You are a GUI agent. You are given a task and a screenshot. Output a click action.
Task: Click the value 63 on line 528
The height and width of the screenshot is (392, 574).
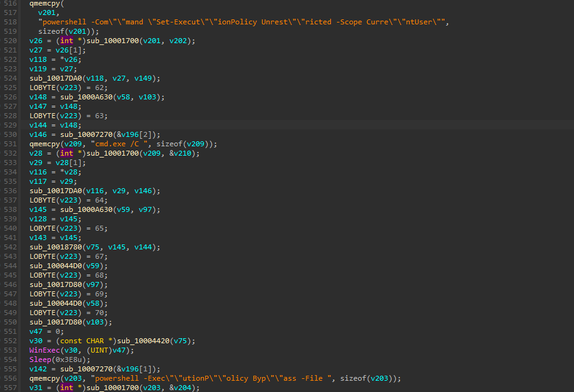tap(99, 116)
